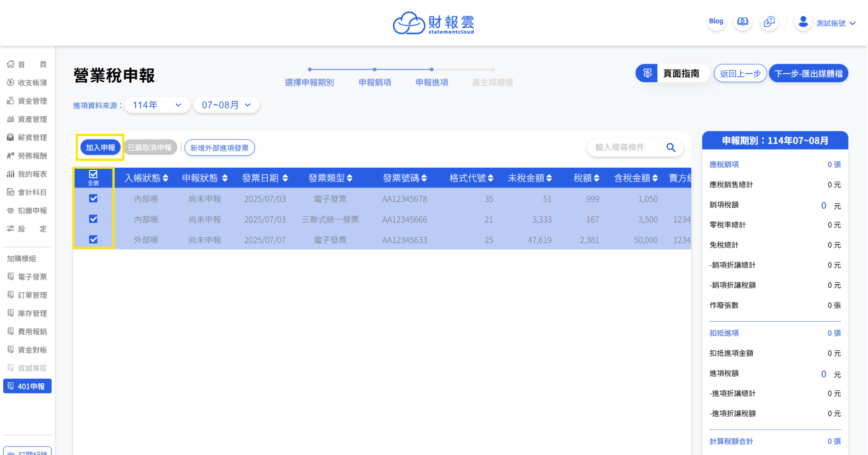
Task: Click the 資誠專區 module icon
Action: pos(10,368)
